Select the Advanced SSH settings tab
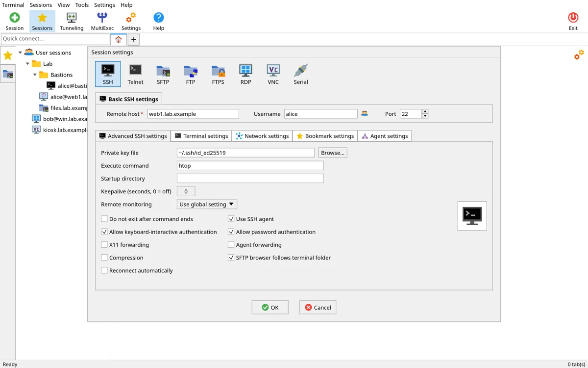Screen dimensions: 588x368 point(133,136)
